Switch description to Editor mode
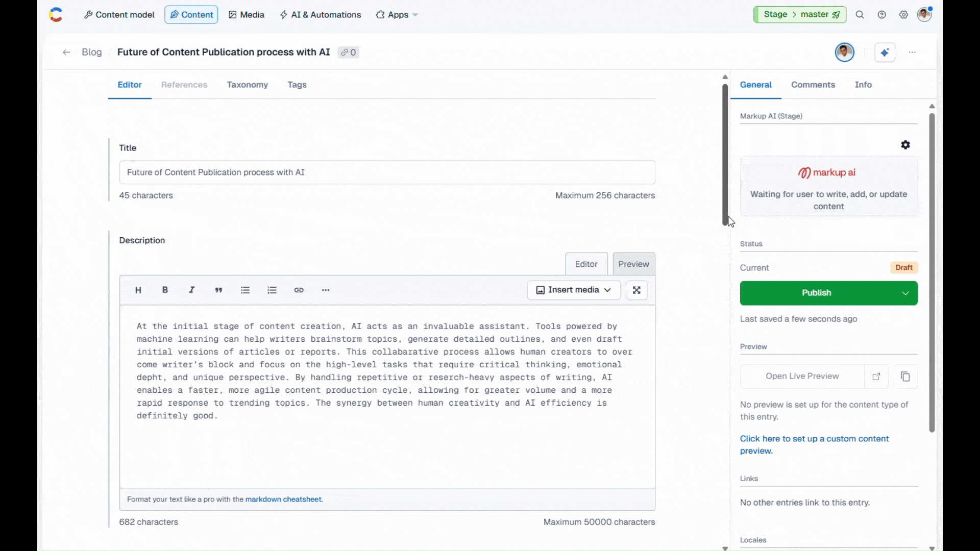The width and height of the screenshot is (980, 551). pyautogui.click(x=586, y=264)
